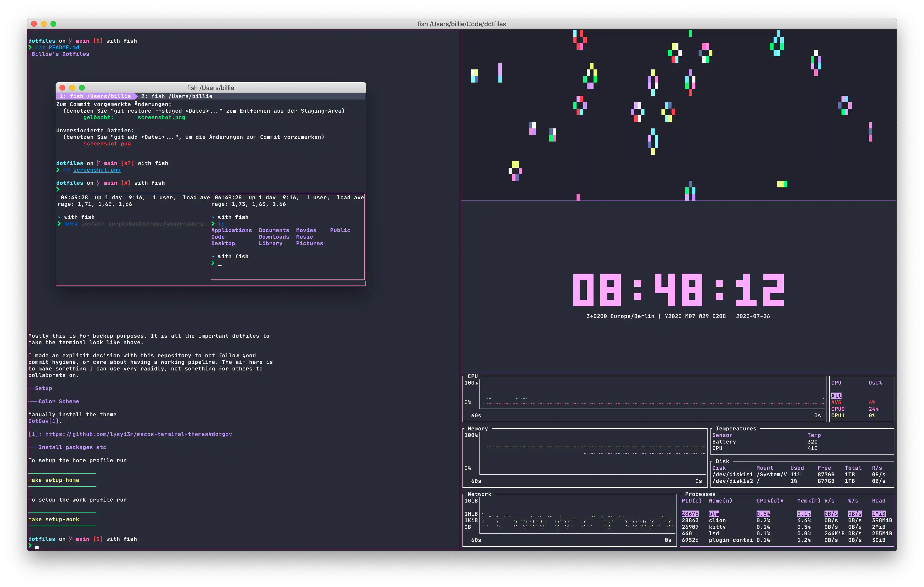The image size is (924, 587).
Task: Select tmux window 1: fish /Users/billie
Action: pyautogui.click(x=95, y=96)
